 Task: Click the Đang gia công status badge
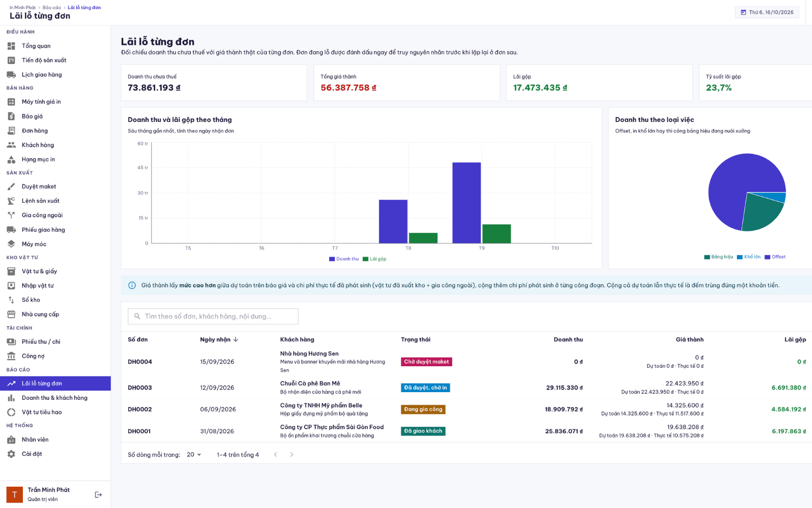[423, 409]
